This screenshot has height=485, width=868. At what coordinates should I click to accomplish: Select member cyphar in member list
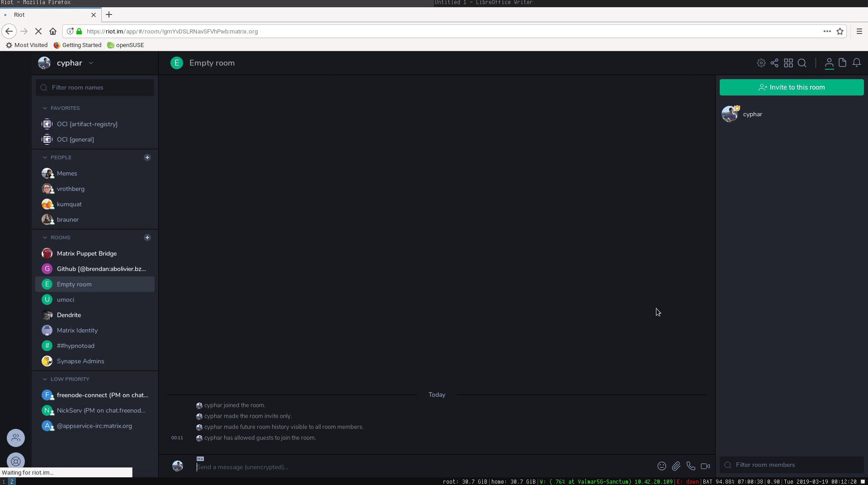[x=791, y=114]
